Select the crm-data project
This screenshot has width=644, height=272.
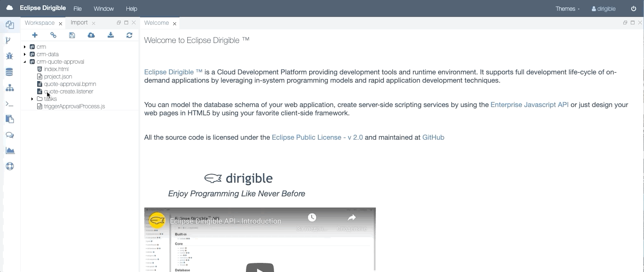(x=48, y=54)
